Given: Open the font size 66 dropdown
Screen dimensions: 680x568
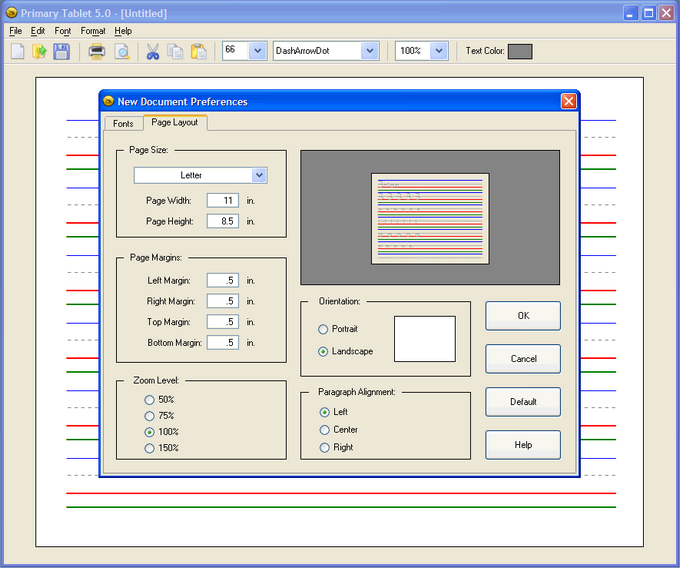Looking at the screenshot, I should [257, 50].
